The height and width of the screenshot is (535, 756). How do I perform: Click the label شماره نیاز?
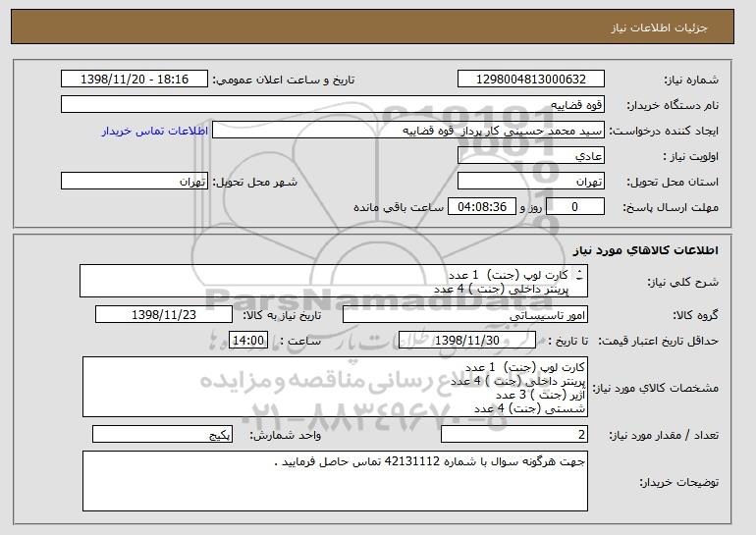point(691,80)
